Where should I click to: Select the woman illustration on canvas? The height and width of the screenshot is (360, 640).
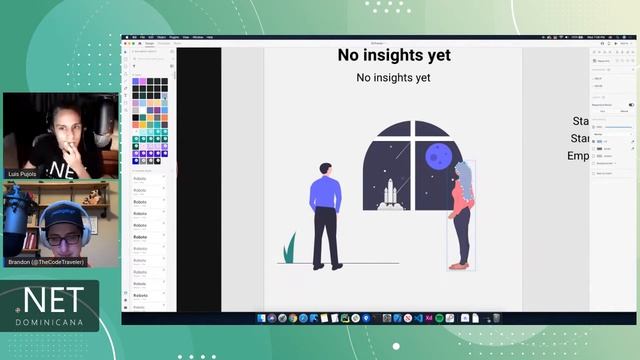pos(462,215)
